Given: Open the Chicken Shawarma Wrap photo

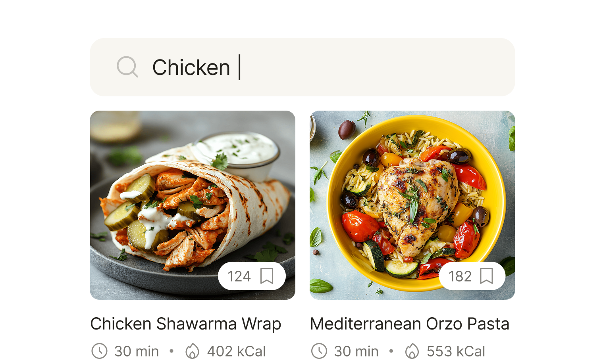Looking at the screenshot, I should point(193,205).
